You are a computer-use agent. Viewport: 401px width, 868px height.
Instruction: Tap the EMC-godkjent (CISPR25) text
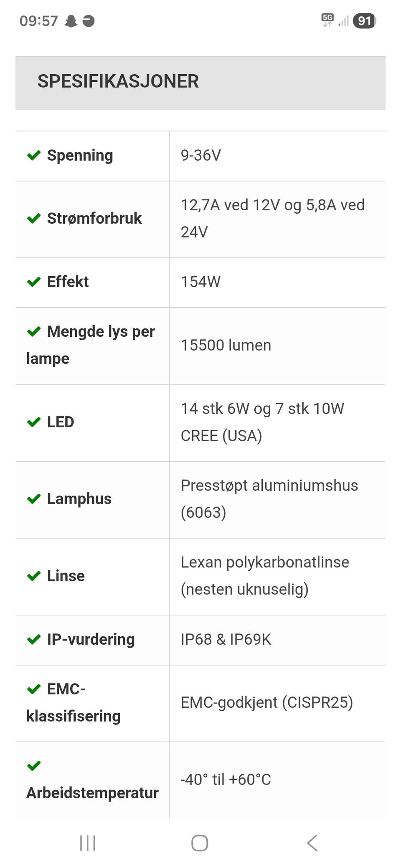(x=267, y=702)
